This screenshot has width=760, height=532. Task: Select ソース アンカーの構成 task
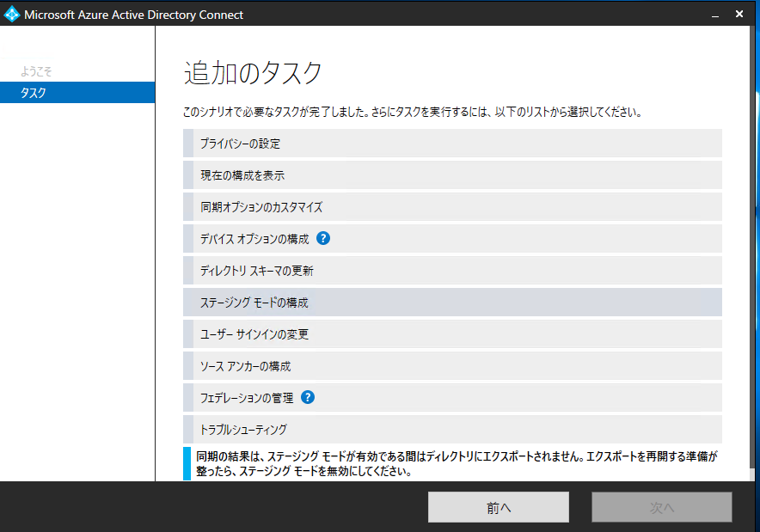452,366
